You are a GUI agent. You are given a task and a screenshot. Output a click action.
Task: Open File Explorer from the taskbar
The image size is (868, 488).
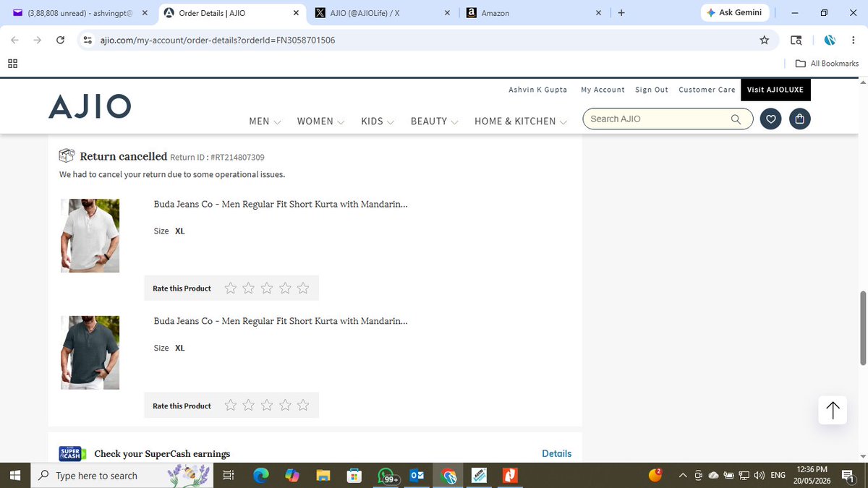tap(323, 476)
